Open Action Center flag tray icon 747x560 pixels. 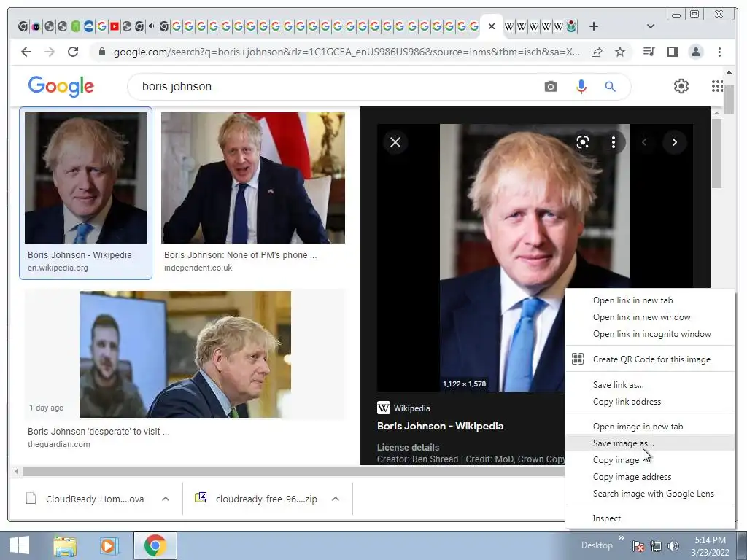638,546
